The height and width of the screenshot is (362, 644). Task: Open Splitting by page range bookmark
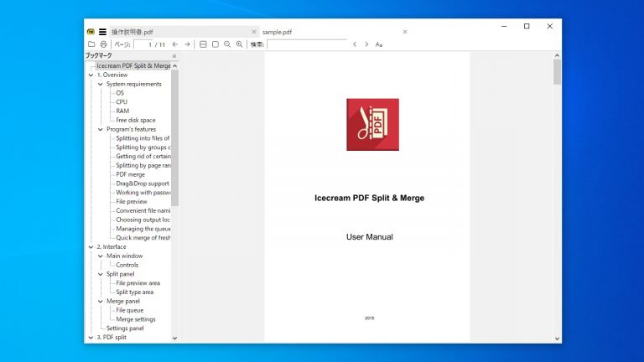tap(143, 165)
